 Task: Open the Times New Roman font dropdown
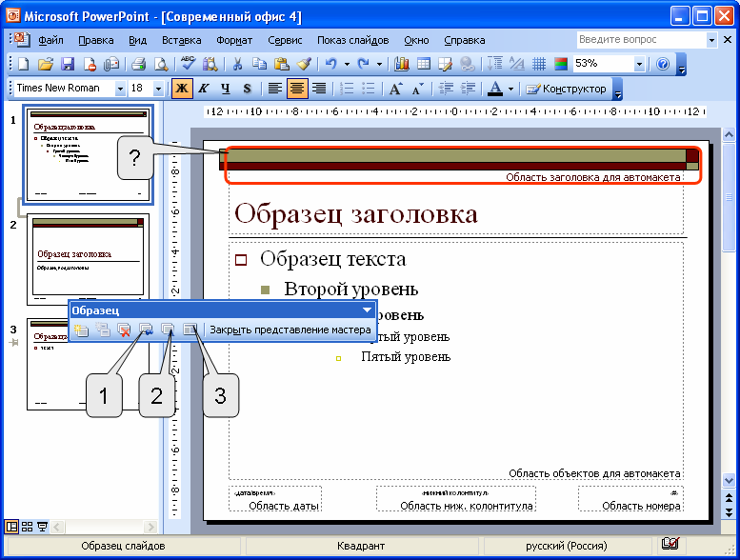pos(120,89)
